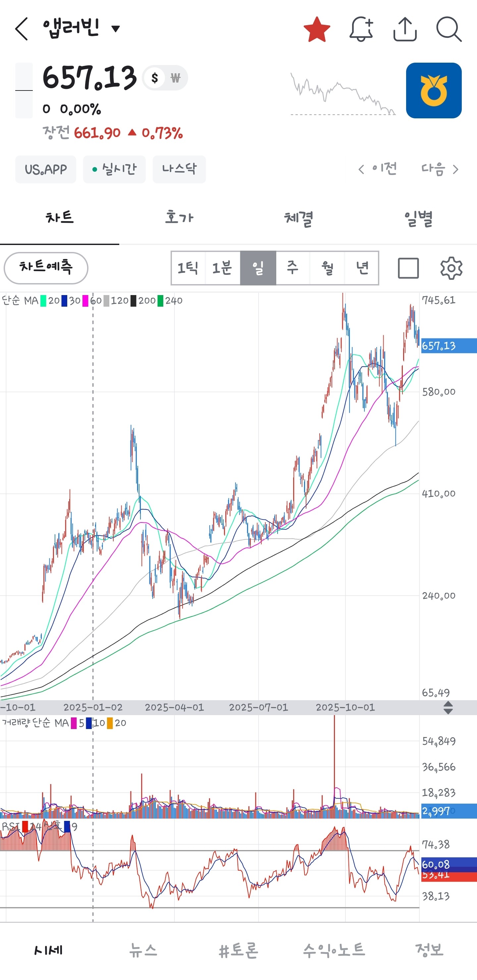Viewport: 477px width, 980px height.
Task: Tap the mini sparkline price chart
Action: click(343, 94)
